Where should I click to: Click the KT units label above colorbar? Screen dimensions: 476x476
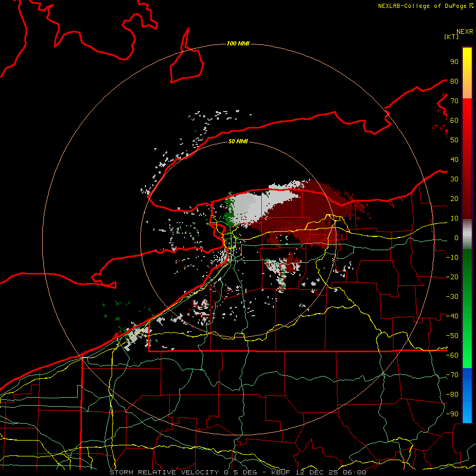[x=452, y=36]
